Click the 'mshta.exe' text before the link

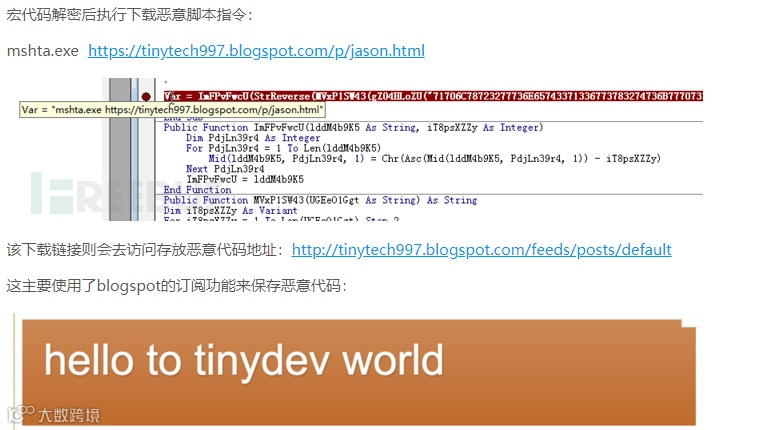[x=43, y=50]
